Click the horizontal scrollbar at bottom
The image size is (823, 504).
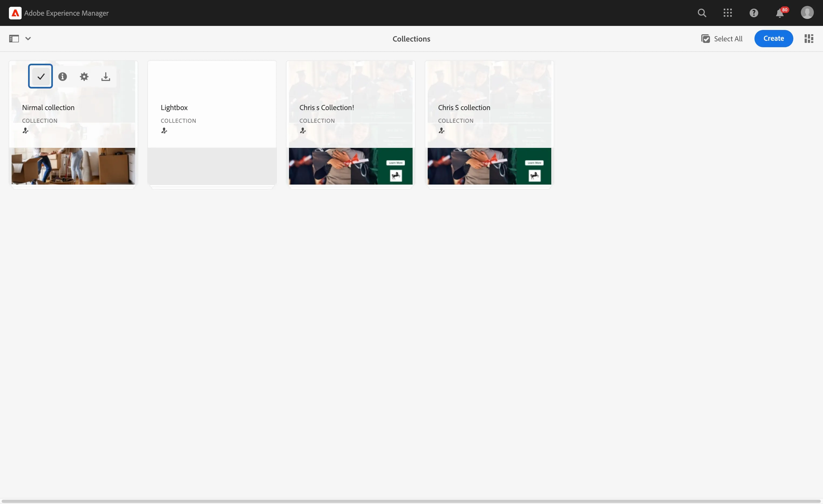pos(411,501)
